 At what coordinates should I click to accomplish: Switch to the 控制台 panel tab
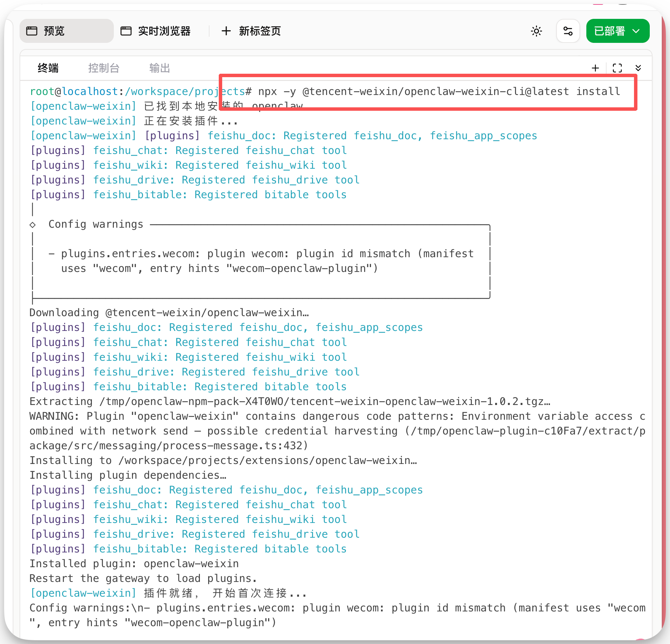[104, 68]
